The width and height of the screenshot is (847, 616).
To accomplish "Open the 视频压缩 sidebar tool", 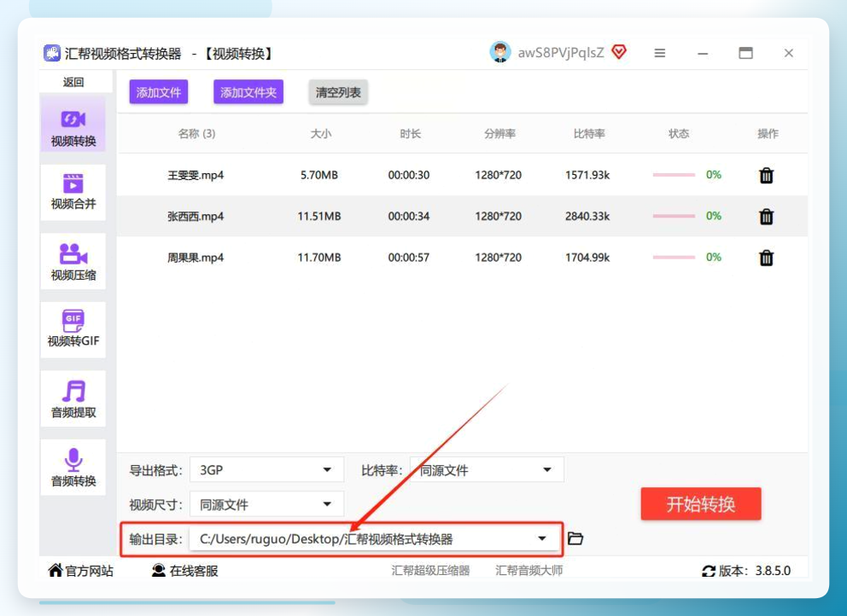I will 73,261.
